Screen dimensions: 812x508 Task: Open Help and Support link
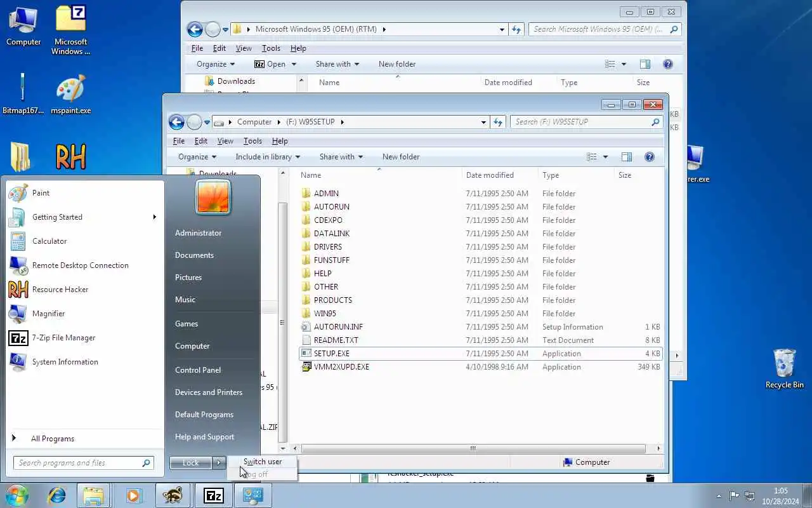coord(204,437)
